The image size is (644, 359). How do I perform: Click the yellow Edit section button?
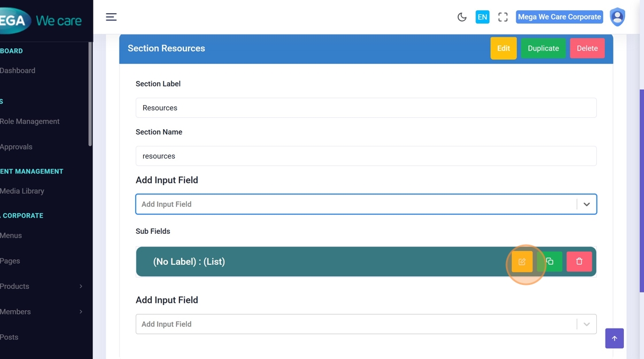(x=503, y=48)
